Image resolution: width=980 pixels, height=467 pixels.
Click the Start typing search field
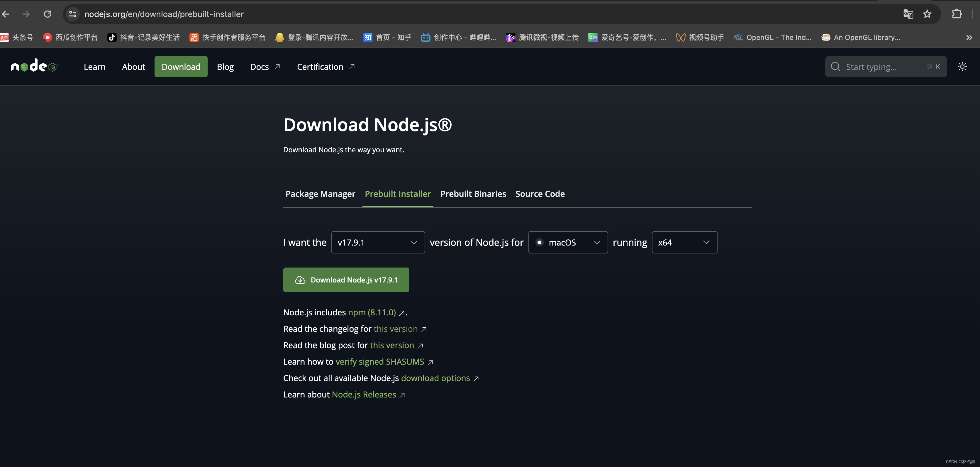click(886, 67)
